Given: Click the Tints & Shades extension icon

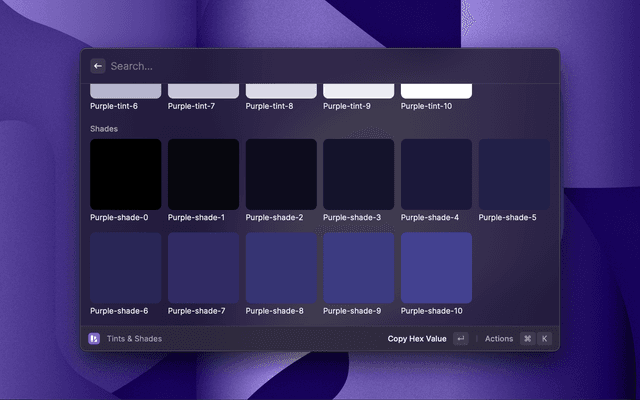Looking at the screenshot, I should coord(94,339).
